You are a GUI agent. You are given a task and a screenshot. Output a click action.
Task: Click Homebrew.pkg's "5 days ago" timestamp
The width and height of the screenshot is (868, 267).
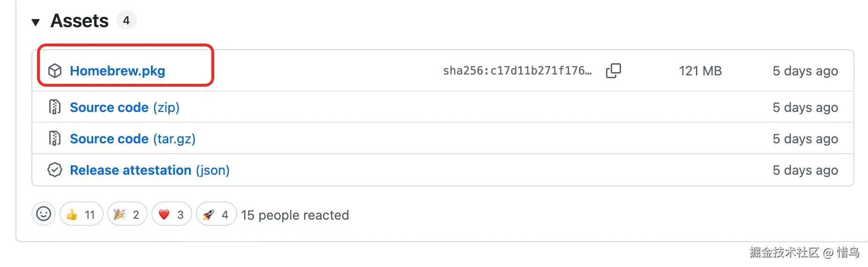point(805,71)
